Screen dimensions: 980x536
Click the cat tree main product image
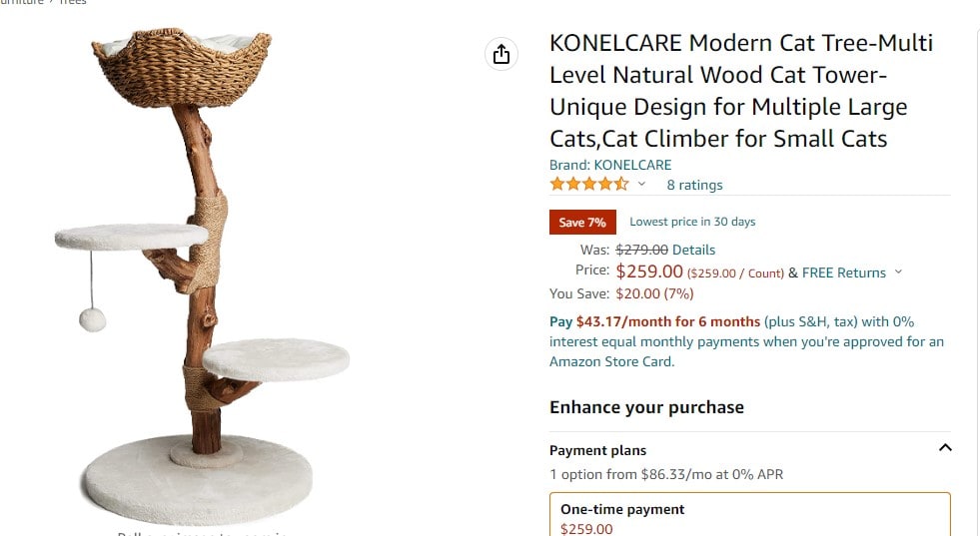tap(202, 274)
